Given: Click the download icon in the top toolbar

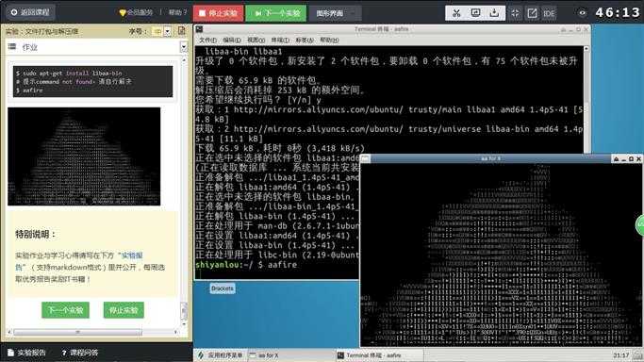Looking at the screenshot, I should click(494, 13).
